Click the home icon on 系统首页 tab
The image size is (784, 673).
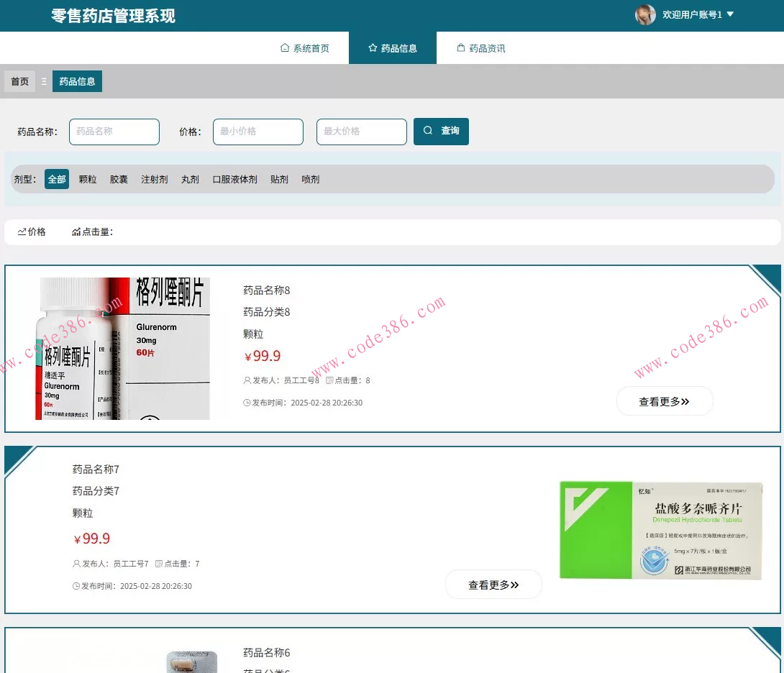click(284, 47)
